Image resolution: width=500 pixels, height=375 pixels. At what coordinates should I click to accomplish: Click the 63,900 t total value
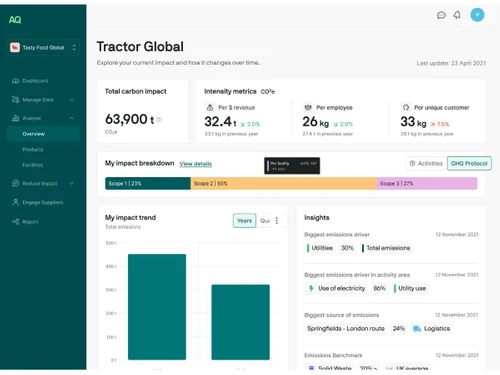coord(130,119)
